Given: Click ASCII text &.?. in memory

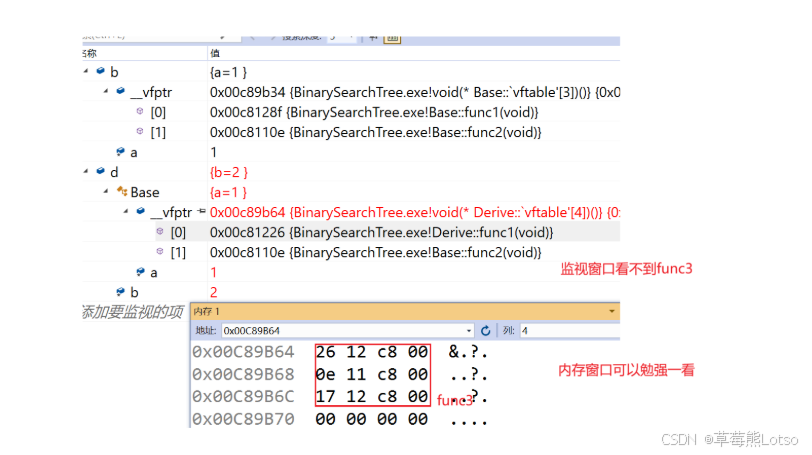Looking at the screenshot, I should [468, 352].
